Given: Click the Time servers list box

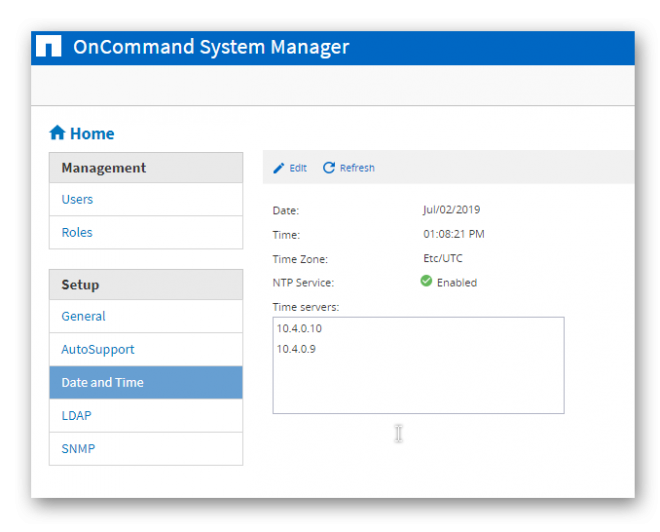Looking at the screenshot, I should point(418,365).
